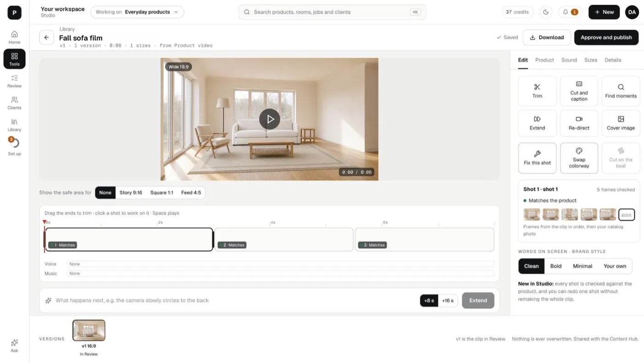The image size is (644, 362).
Task: Switch to the Sound tab
Action: 569,60
